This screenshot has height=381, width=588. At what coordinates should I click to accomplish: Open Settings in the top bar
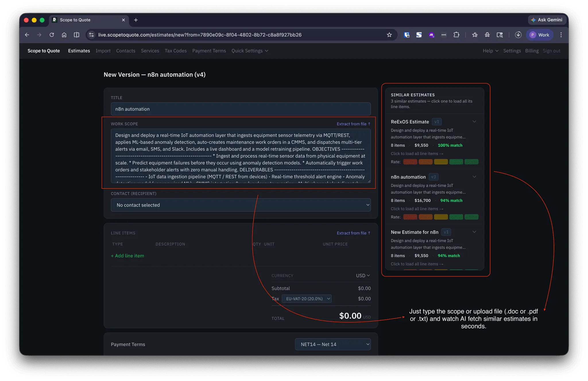(x=512, y=51)
